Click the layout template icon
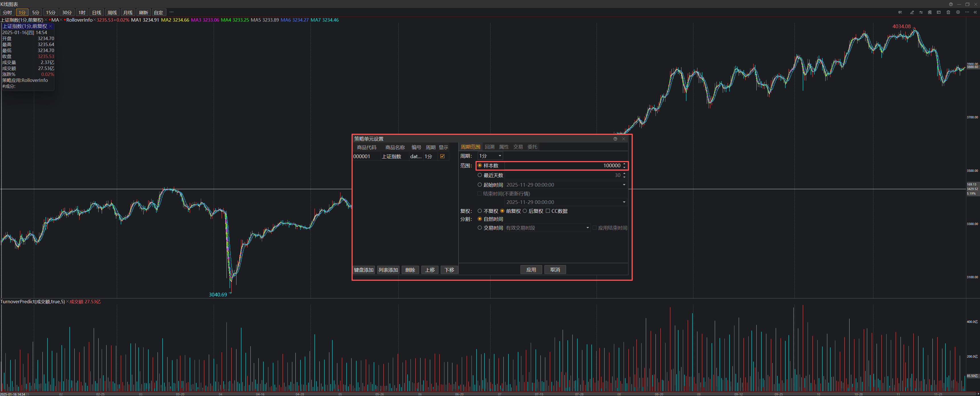This screenshot has width=980, height=396. pyautogui.click(x=938, y=13)
